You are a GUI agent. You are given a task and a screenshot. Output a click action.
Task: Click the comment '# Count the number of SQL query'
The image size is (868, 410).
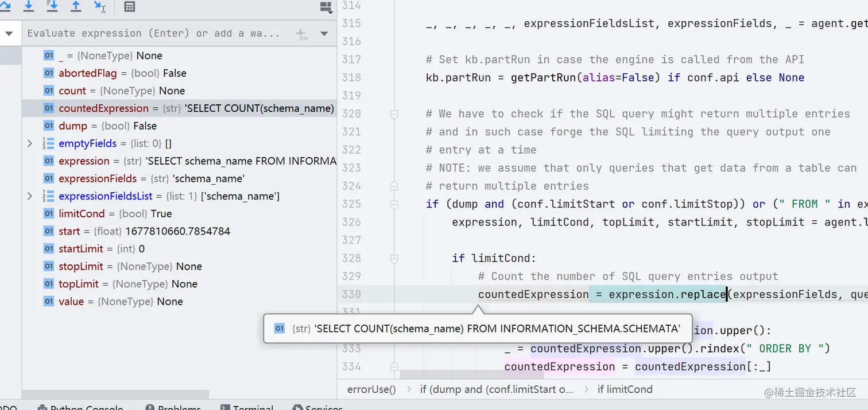(628, 276)
